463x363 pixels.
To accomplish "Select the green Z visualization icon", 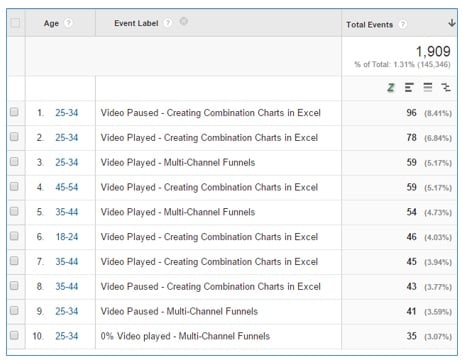I will coord(391,88).
